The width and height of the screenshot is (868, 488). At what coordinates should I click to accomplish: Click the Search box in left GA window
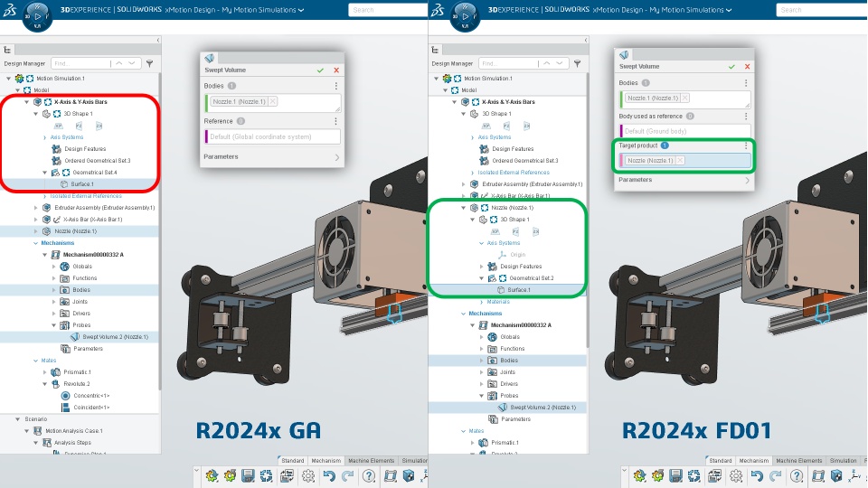click(x=388, y=10)
